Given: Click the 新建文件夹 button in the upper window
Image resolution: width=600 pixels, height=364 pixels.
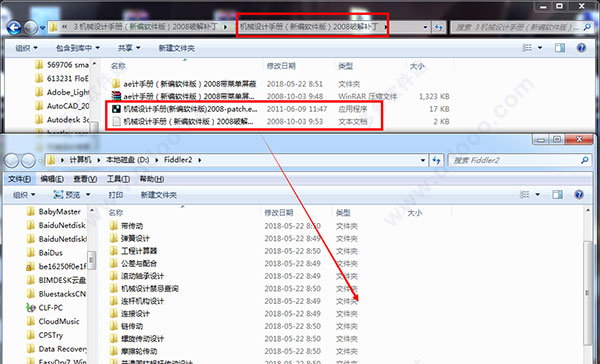Looking at the screenshot, I should [x=176, y=48].
